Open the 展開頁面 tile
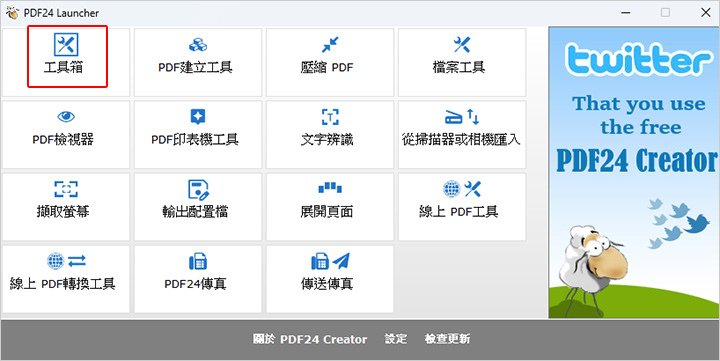Image resolution: width=720 pixels, height=361 pixels. click(330, 207)
